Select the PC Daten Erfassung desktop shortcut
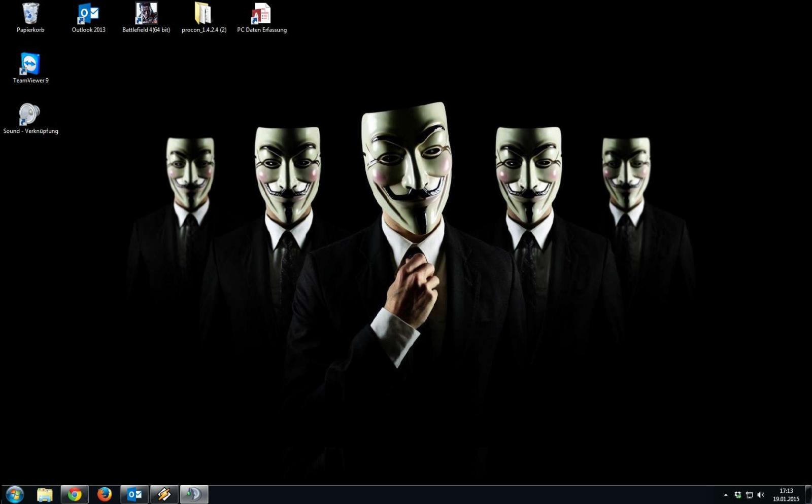812x504 pixels. pos(262,18)
